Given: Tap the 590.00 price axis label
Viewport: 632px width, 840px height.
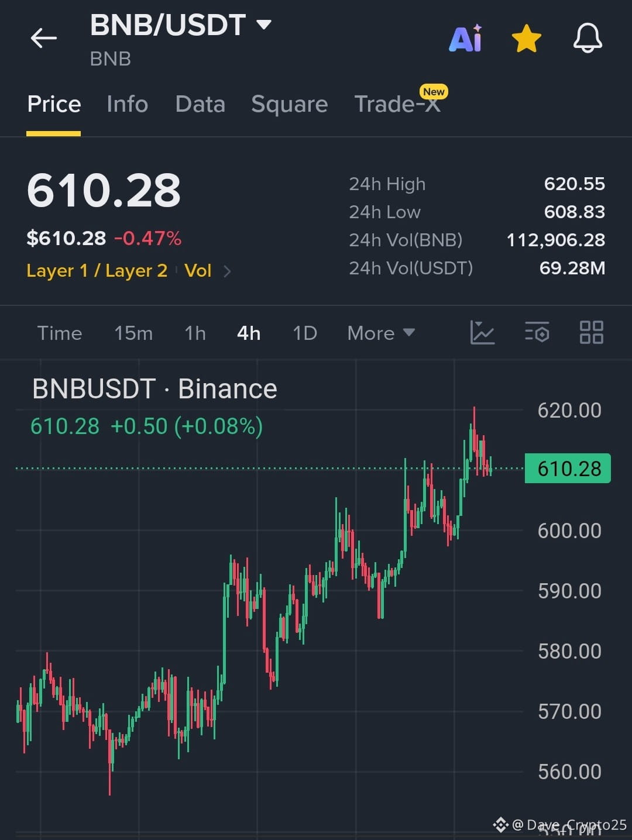Looking at the screenshot, I should (x=569, y=591).
